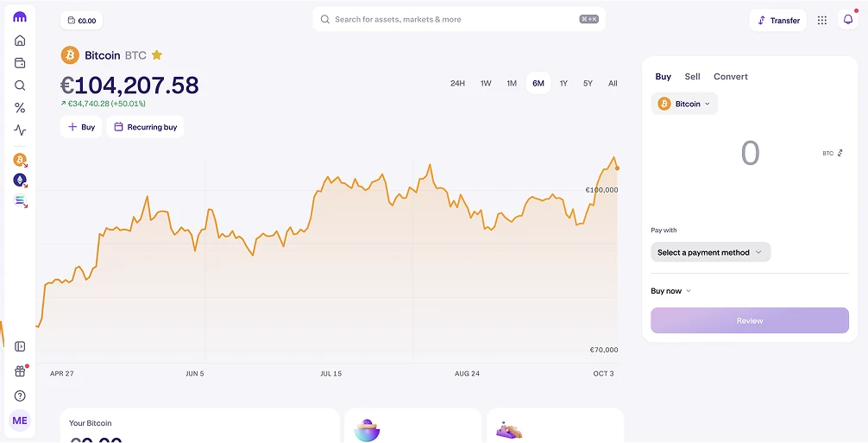Toggle Bitcoin favorite star
868x443 pixels.
(157, 55)
